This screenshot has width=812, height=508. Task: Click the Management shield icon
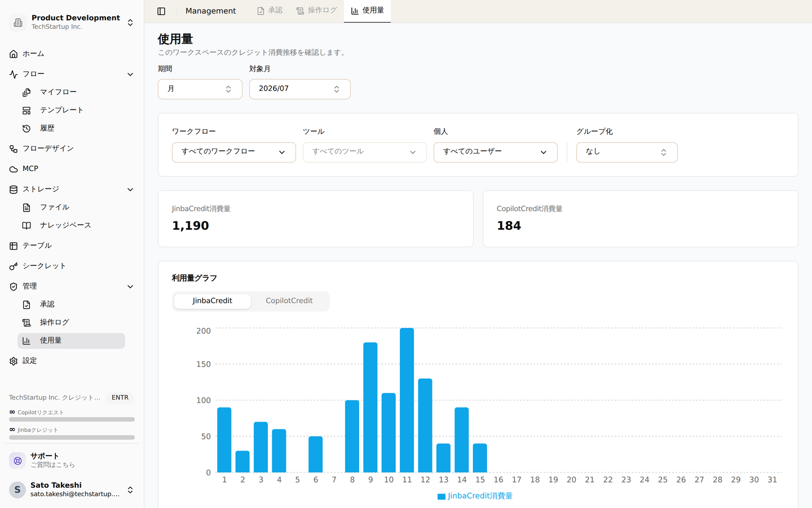(x=14, y=287)
